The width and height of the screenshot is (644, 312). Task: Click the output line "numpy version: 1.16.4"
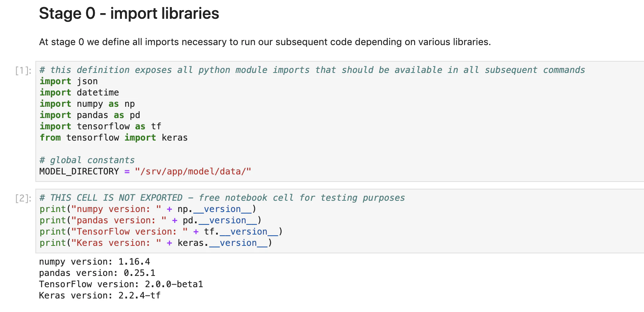[95, 262]
